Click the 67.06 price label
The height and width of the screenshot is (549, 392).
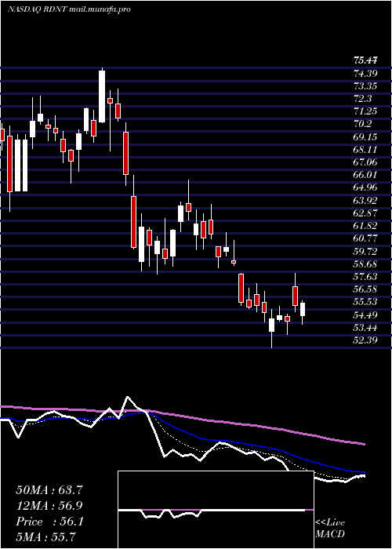pyautogui.click(x=366, y=162)
